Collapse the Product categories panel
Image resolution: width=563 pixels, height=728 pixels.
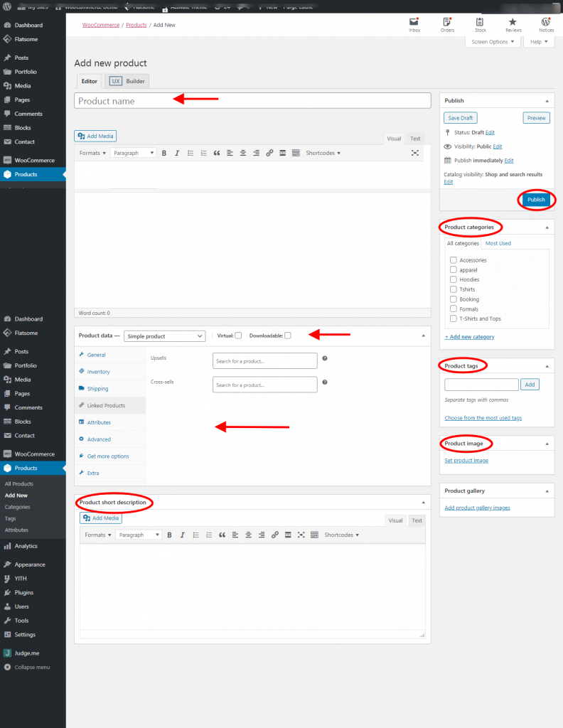point(547,227)
